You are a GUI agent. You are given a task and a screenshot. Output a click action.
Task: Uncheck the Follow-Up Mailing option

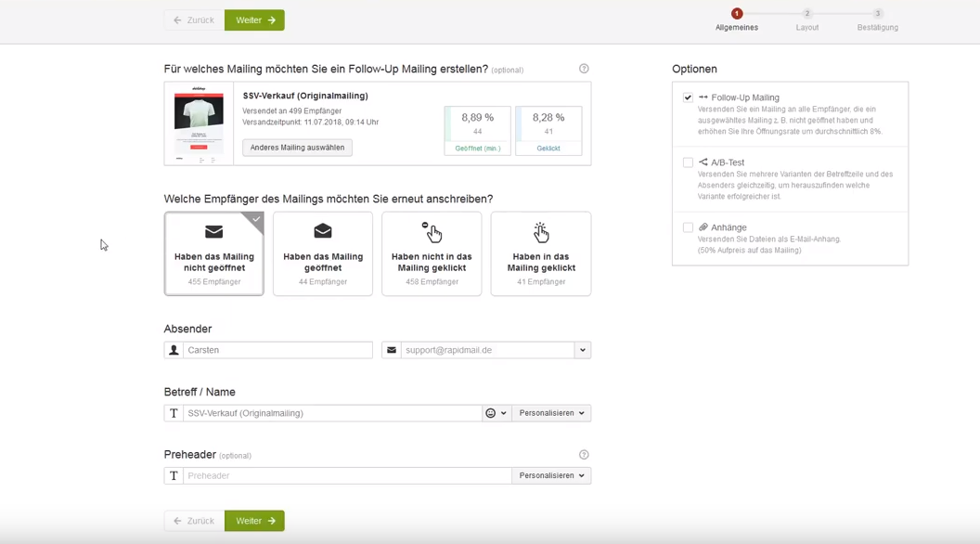[688, 97]
